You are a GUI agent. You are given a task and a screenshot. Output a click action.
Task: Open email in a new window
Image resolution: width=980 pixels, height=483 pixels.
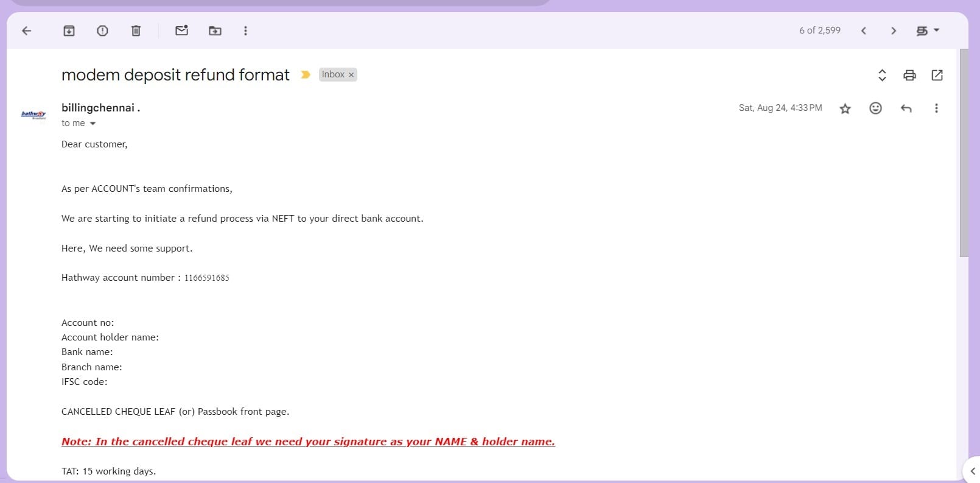(x=937, y=75)
